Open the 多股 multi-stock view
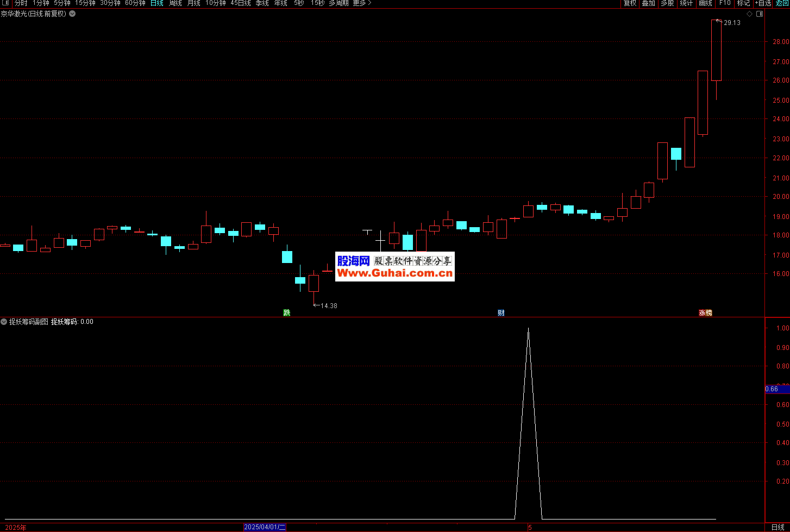The image size is (790, 532). (x=667, y=3)
